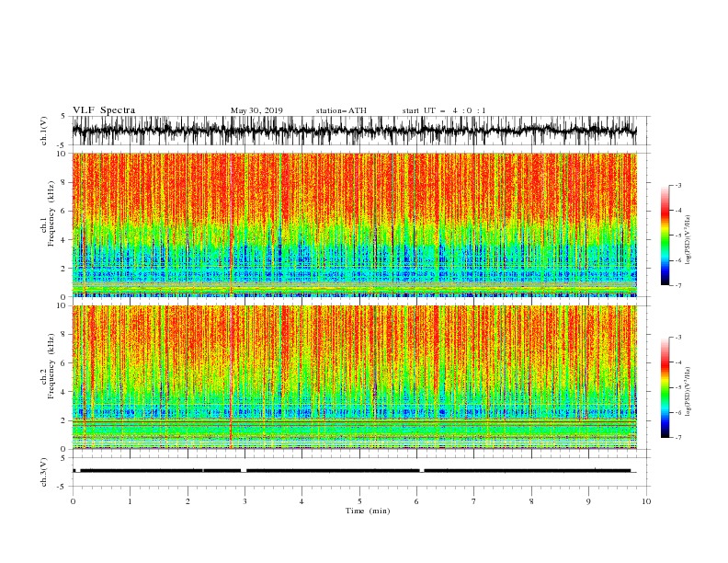Image resolution: width=728 pixels, height=563 pixels.
Task: Select the 'May 30, 2019' date label
Action: point(256,110)
